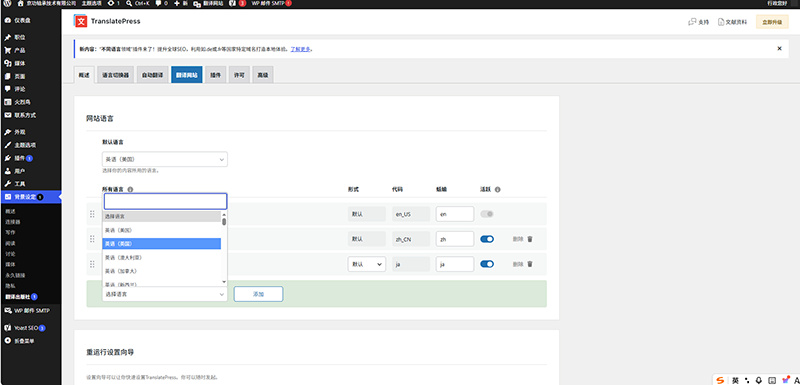Switch to the 高级 tab
This screenshot has height=385, width=800.
point(262,74)
